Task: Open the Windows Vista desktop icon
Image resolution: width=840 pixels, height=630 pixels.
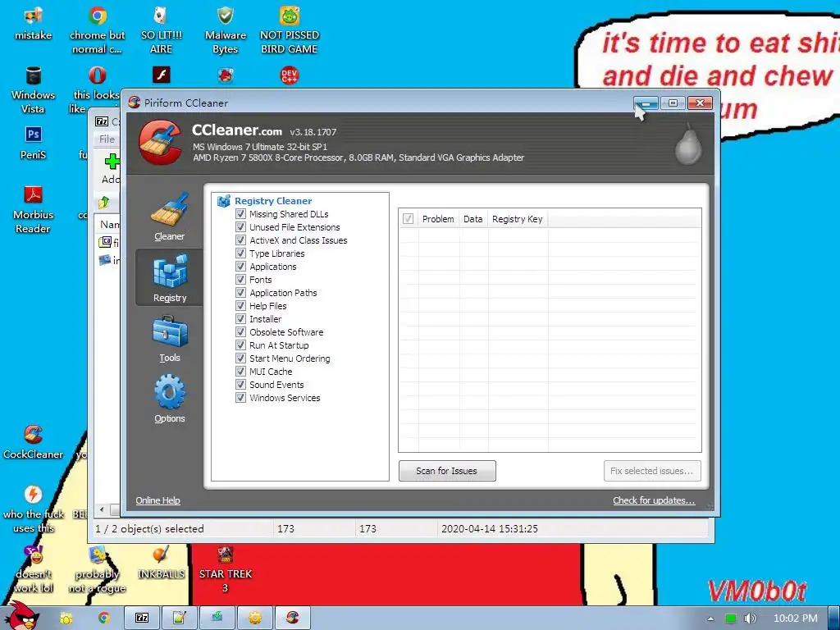Action: click(x=33, y=90)
